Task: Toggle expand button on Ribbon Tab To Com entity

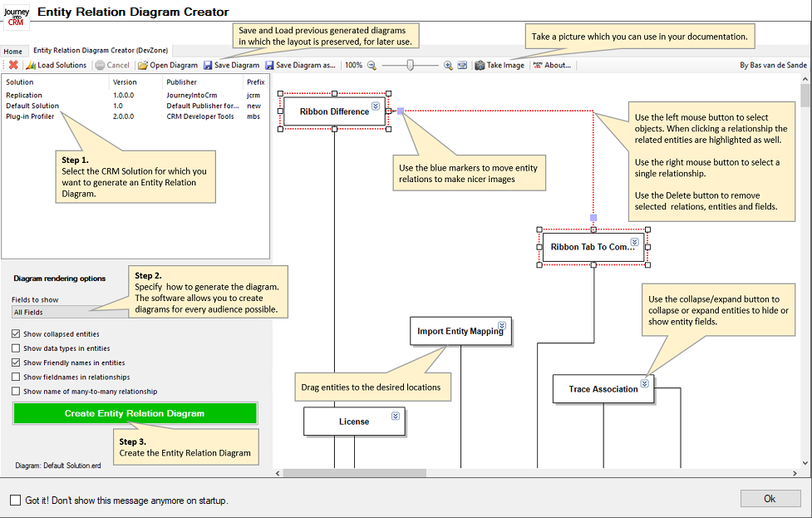Action: click(634, 242)
